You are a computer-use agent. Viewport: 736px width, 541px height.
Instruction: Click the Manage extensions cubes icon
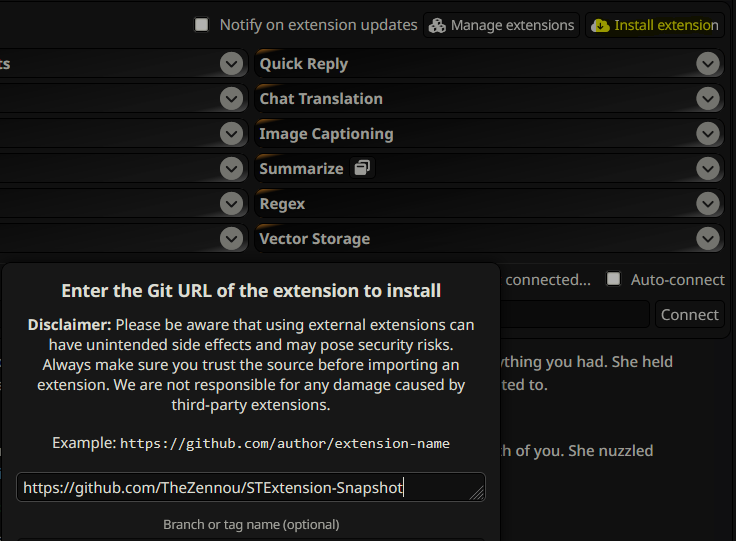pyautogui.click(x=437, y=25)
